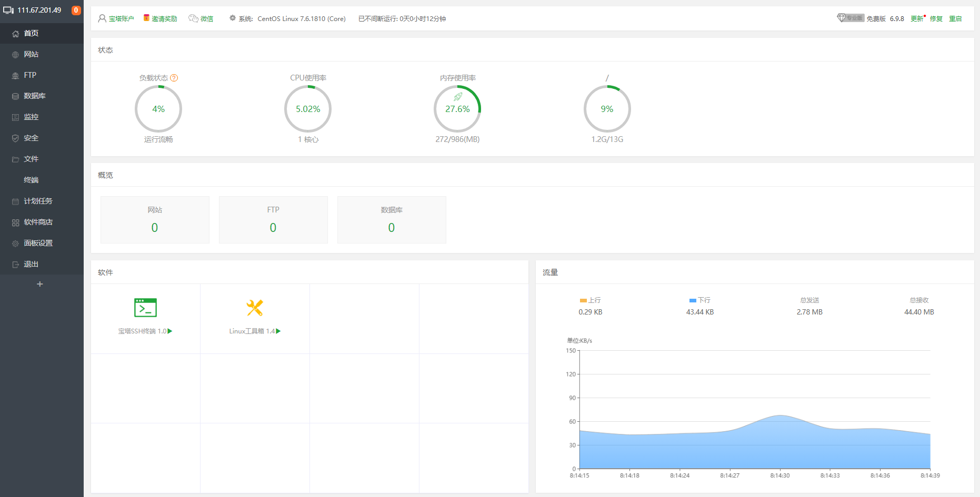Open the Linux工具箱 wrench icon

click(x=255, y=308)
